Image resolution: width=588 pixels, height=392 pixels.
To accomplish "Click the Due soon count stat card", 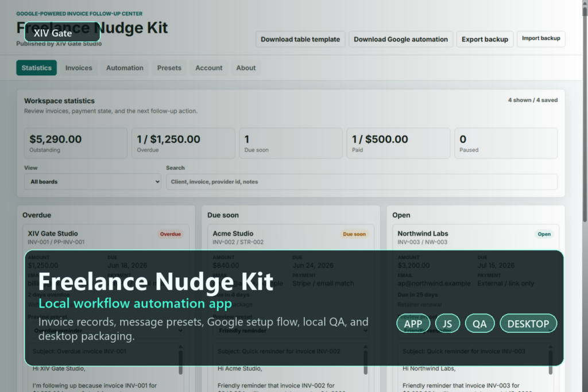I will 291,143.
